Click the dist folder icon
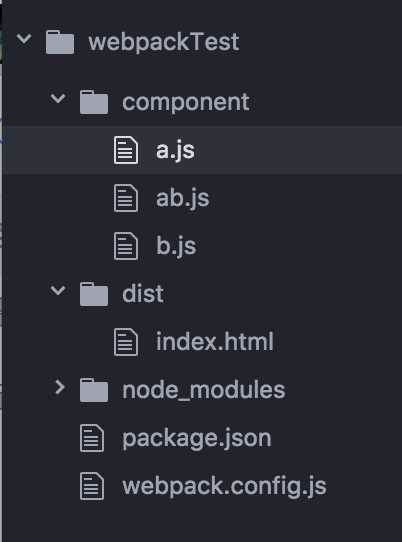Screen dimensions: 402x542 (94, 294)
